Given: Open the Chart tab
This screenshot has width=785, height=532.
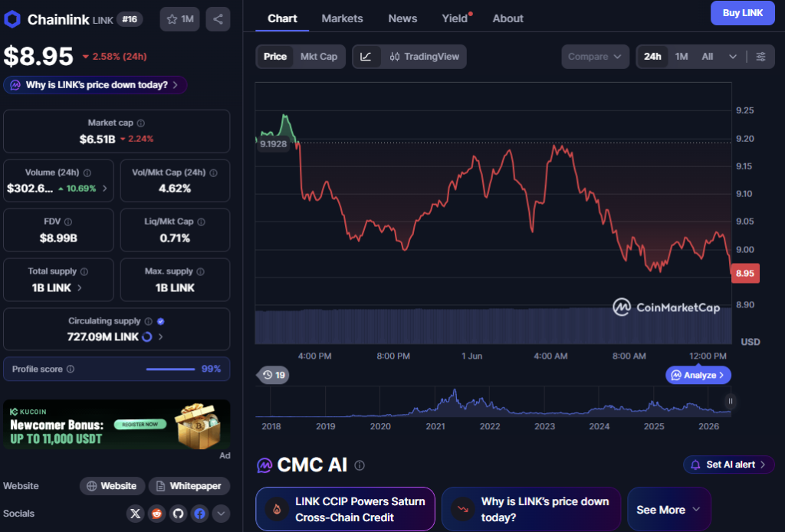Looking at the screenshot, I should [282, 18].
